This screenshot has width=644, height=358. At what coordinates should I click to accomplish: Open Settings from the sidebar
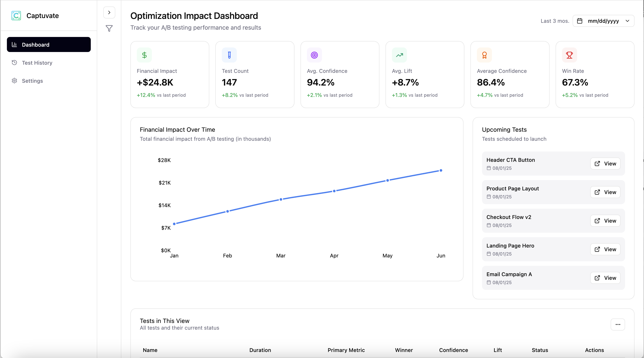pos(32,81)
